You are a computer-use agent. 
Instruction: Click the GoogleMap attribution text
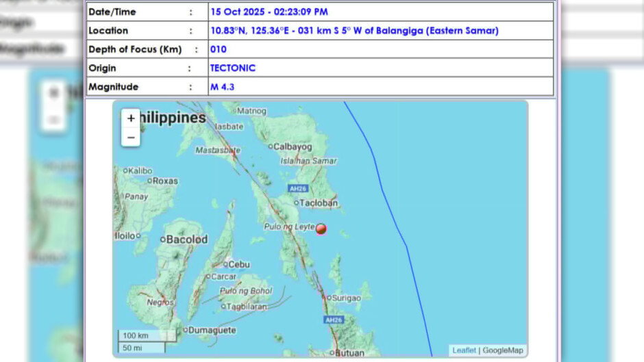click(x=503, y=350)
